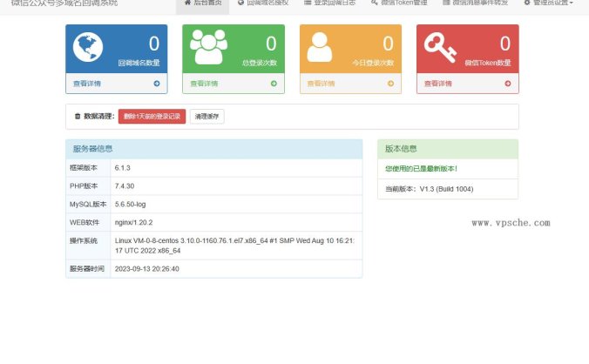This screenshot has height=364, width=589.
Task: Click the single user icon on orange card
Action: click(x=319, y=47)
